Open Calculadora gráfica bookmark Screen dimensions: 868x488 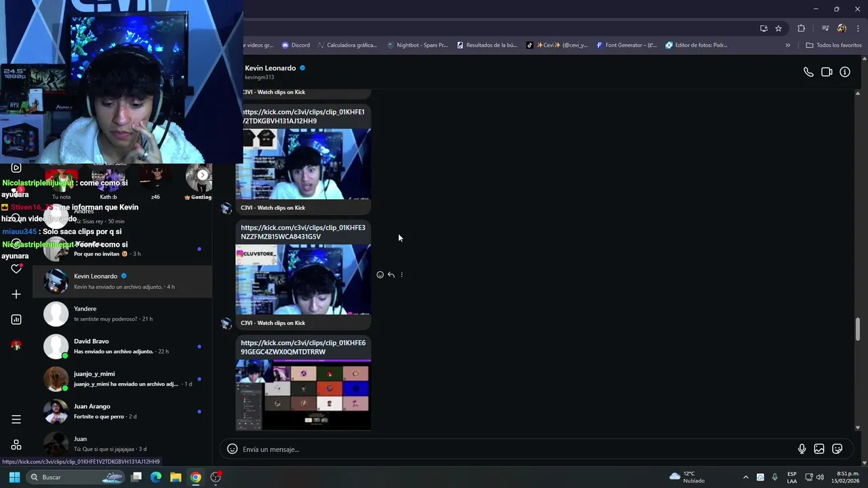coord(347,45)
